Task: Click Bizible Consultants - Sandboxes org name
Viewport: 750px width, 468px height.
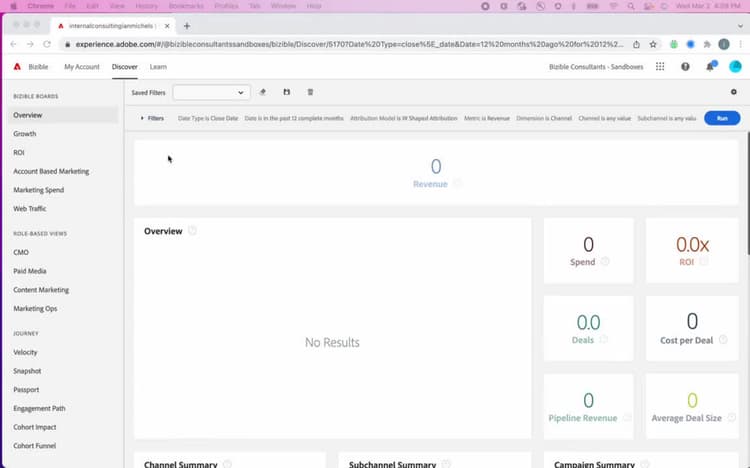Action: pyautogui.click(x=596, y=67)
